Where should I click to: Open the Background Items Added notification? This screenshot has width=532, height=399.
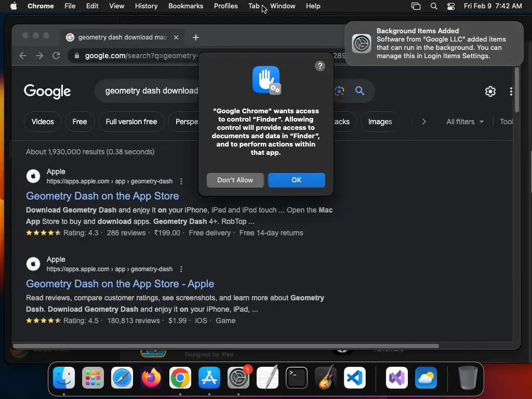coord(434,44)
